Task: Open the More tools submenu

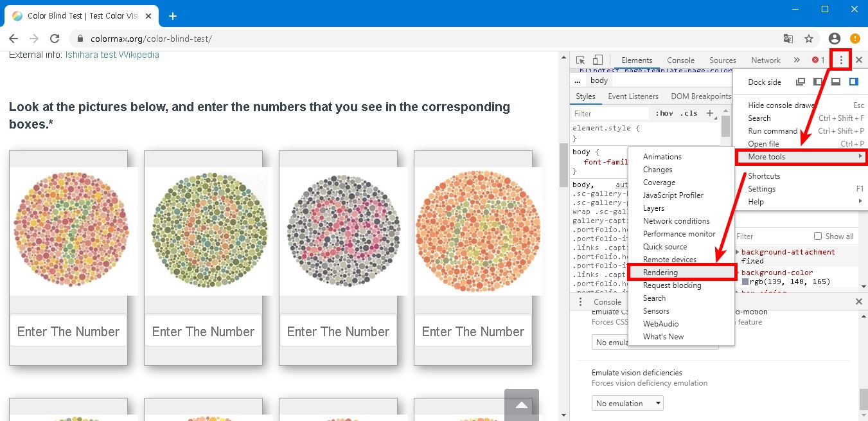Action: pos(801,157)
